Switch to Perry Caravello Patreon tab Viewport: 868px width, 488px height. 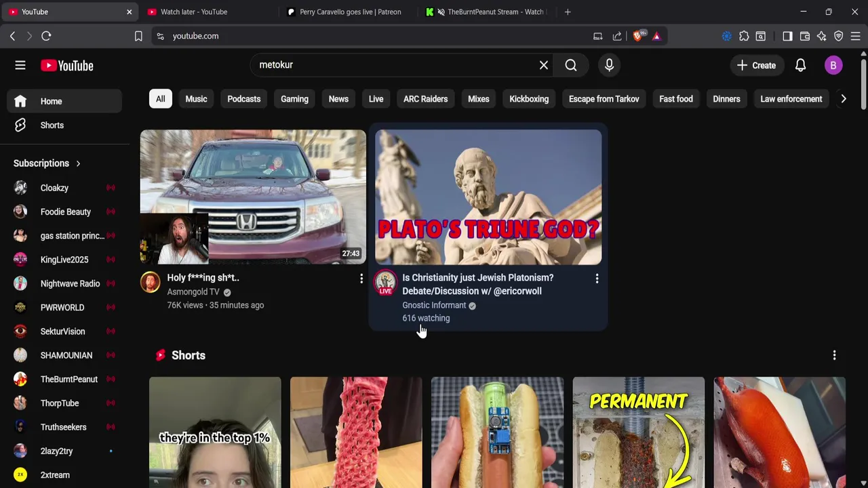point(346,12)
